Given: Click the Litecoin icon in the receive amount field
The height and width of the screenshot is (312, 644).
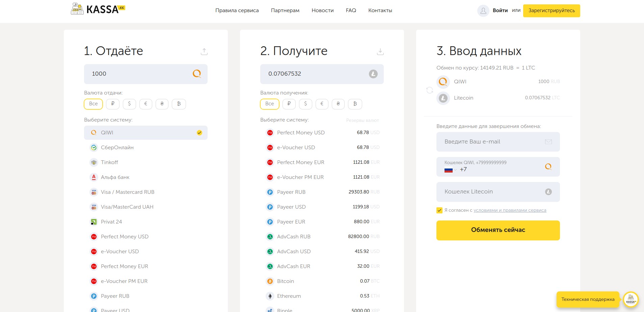Looking at the screenshot, I should point(373,74).
